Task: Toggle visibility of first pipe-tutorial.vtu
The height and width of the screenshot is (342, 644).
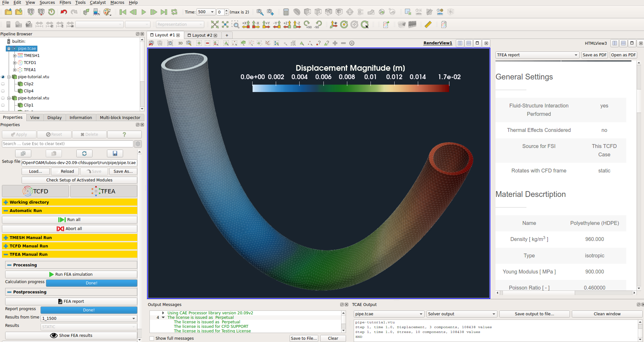Action: pyautogui.click(x=3, y=77)
